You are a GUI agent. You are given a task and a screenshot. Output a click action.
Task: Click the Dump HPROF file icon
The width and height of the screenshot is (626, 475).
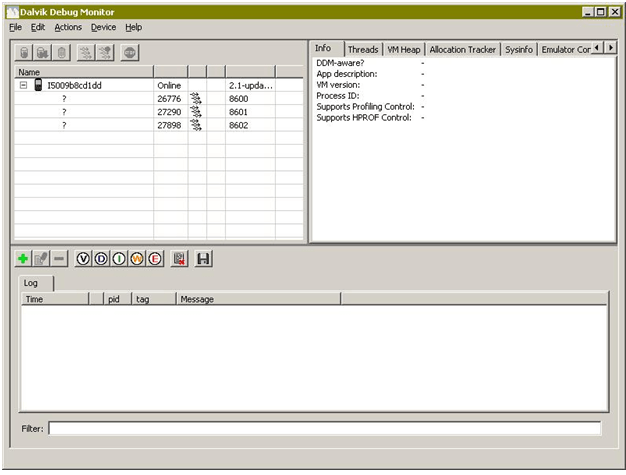tap(43, 52)
